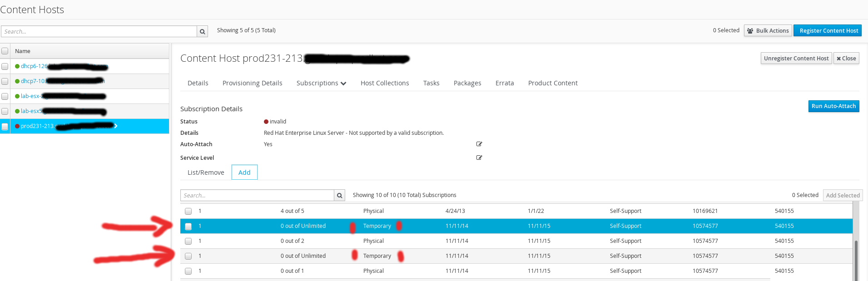Open Bulk Actions with the users icon
The image size is (868, 281).
pos(768,31)
